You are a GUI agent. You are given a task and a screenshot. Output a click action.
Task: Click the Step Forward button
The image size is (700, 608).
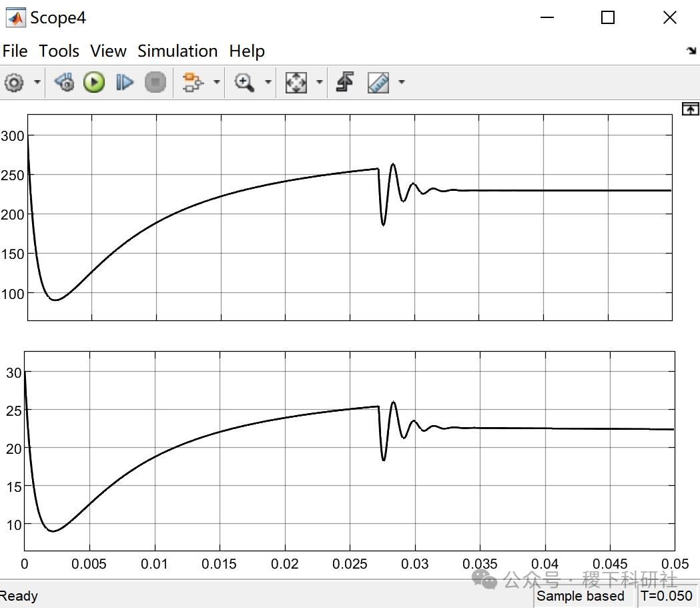[124, 83]
